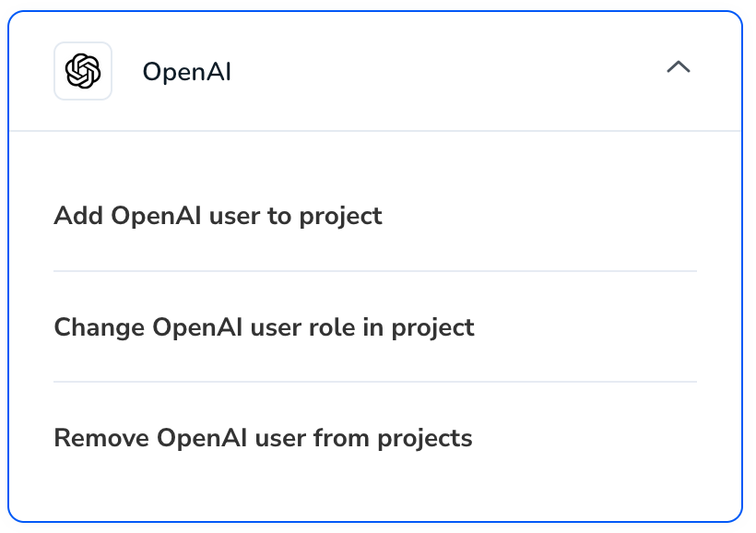Open Add OpenAI user to project
The width and height of the screenshot is (756, 533).
(218, 215)
